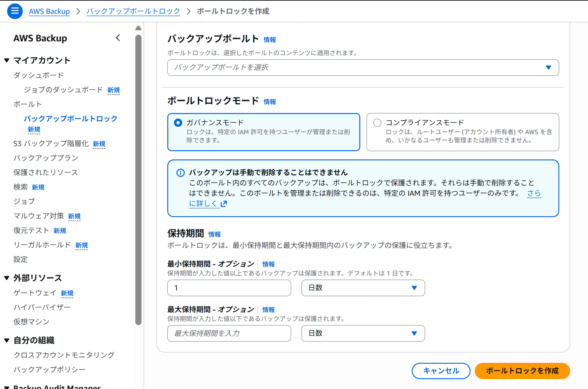The image size is (588, 389).
Task: Click the external link icon after さらに詳しく
Action: [x=224, y=204]
